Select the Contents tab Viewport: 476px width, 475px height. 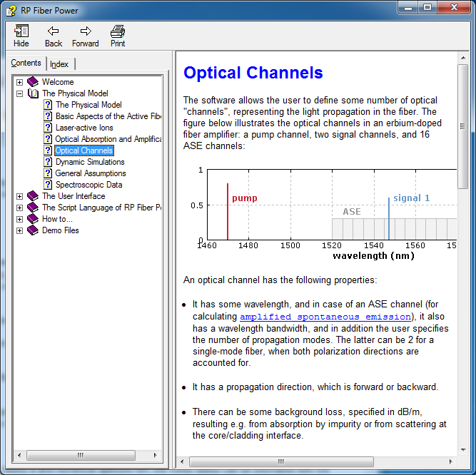[x=26, y=63]
